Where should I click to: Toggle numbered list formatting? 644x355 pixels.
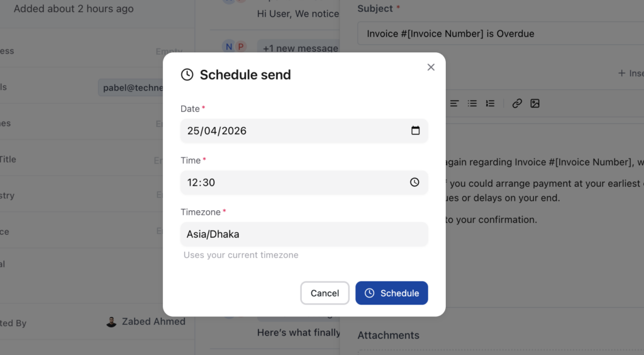[x=491, y=104]
